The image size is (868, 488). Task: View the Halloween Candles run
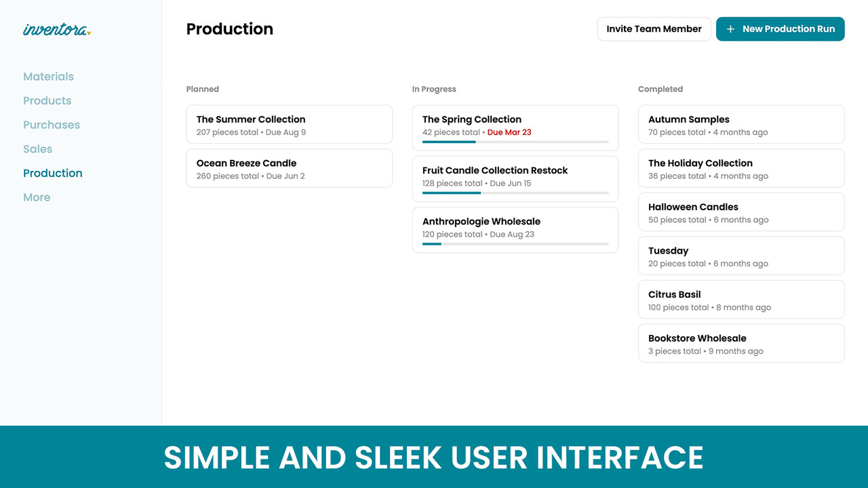point(741,211)
